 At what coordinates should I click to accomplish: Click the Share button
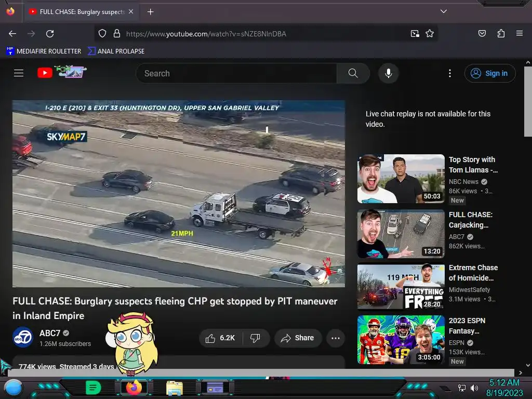coord(298,338)
